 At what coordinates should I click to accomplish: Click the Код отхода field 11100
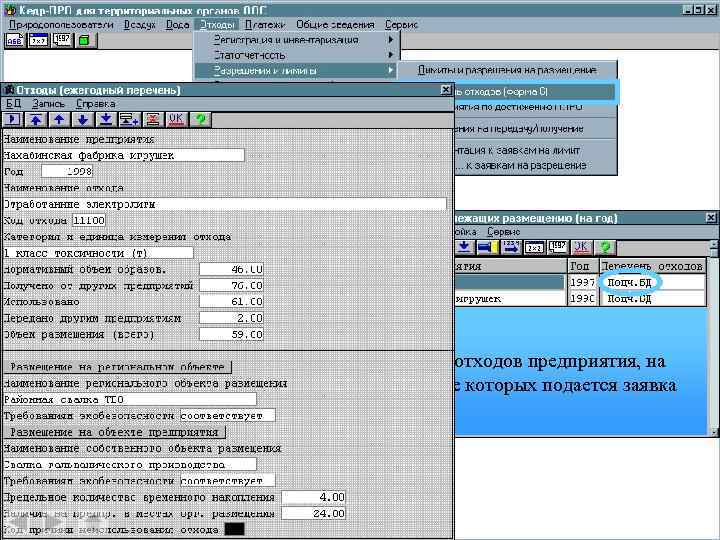(x=89, y=221)
